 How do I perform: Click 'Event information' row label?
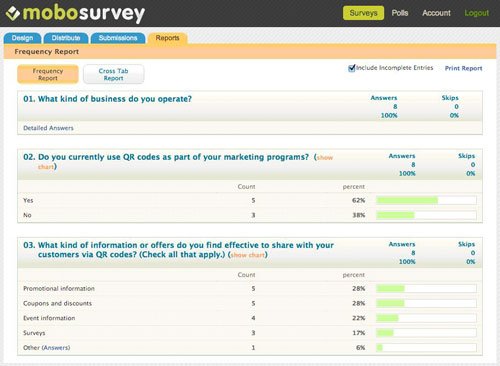(49, 318)
